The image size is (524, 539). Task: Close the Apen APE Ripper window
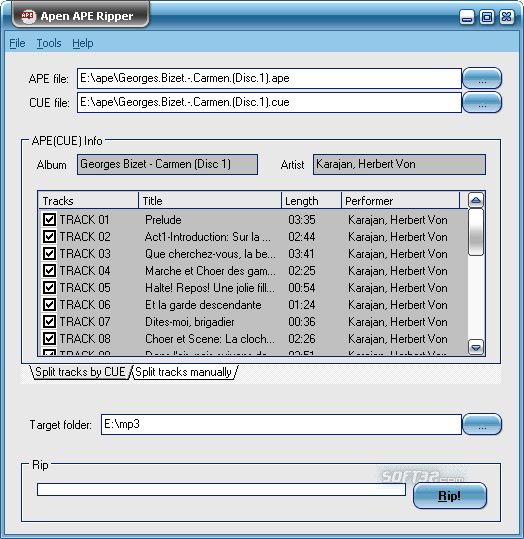507,17
